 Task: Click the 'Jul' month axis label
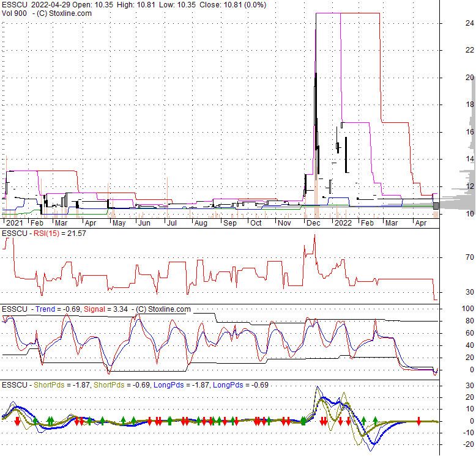coord(172,223)
